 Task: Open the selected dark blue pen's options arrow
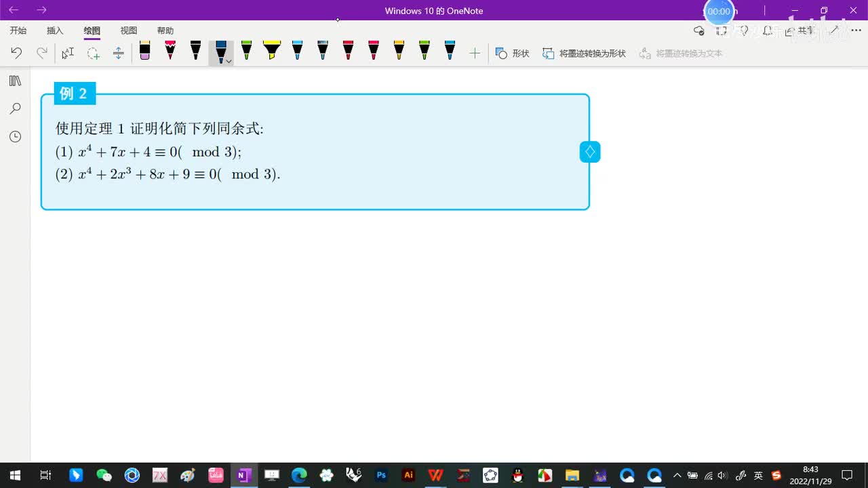point(229,61)
